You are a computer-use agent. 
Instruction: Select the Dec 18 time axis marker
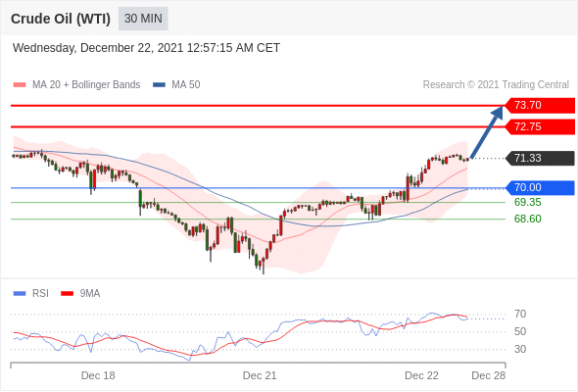[98, 375]
